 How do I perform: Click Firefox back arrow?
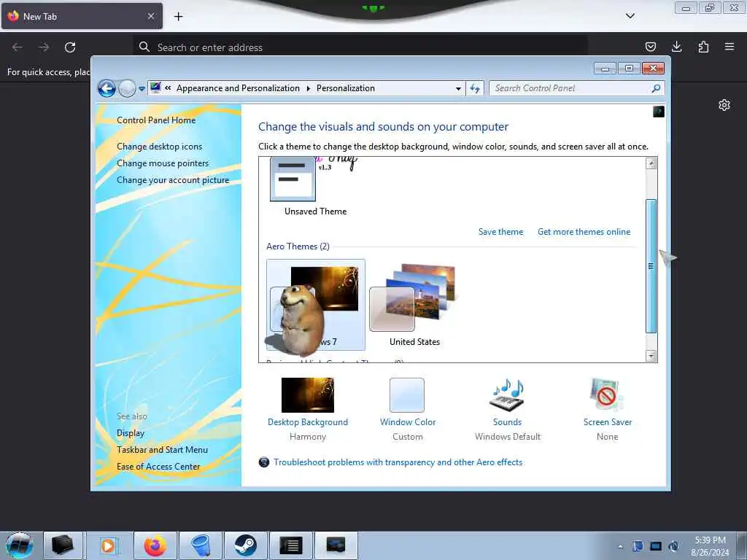tap(18, 47)
